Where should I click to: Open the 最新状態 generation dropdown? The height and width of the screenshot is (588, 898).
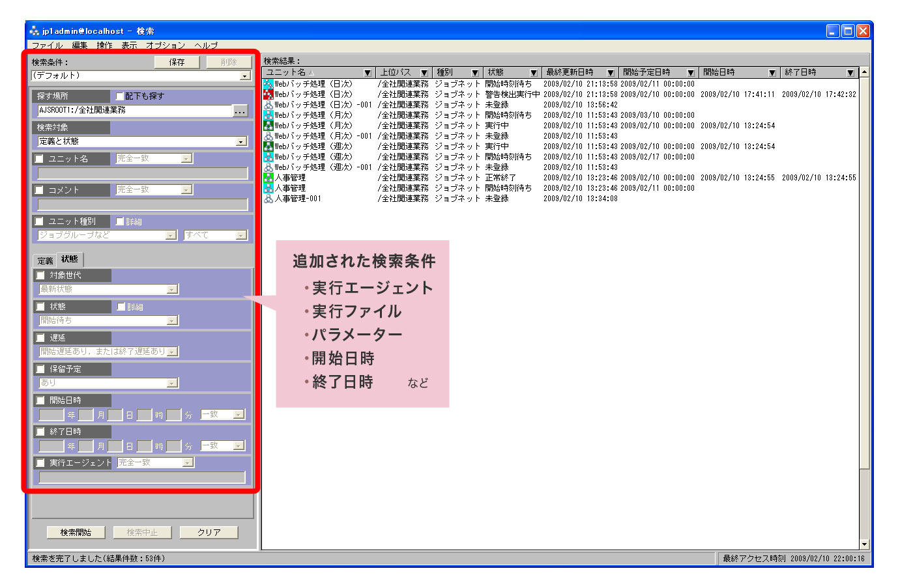(172, 289)
